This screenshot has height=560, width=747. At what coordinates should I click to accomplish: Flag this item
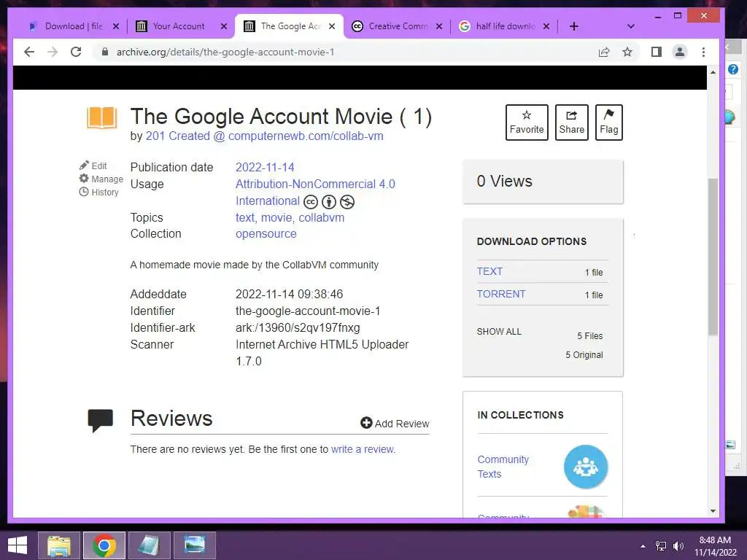[x=609, y=122]
